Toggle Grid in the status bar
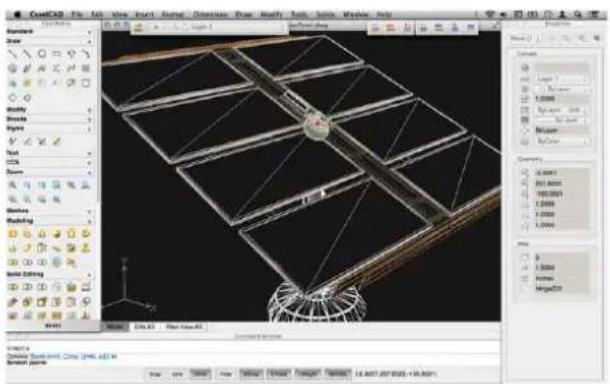Viewport: 610px width, 384px height. click(177, 374)
